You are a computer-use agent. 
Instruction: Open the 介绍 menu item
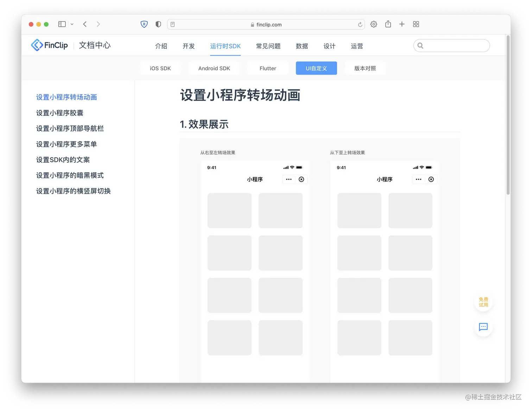(x=161, y=46)
